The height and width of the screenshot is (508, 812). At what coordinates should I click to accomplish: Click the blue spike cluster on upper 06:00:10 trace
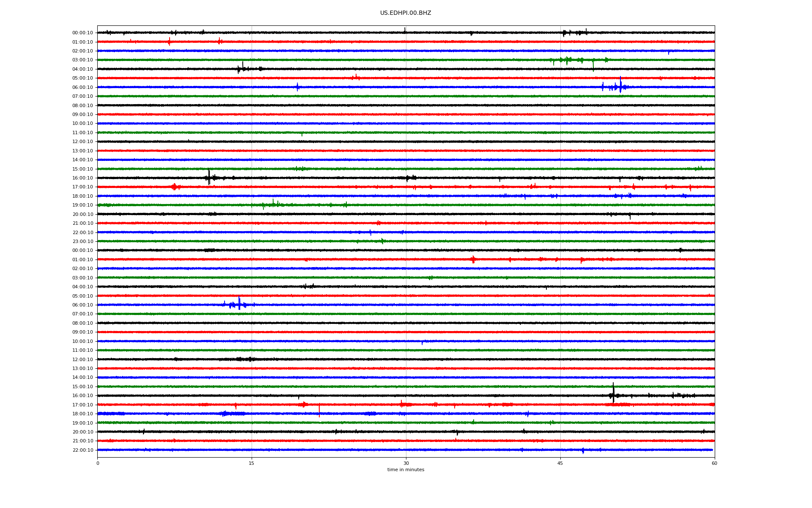pos(620,86)
